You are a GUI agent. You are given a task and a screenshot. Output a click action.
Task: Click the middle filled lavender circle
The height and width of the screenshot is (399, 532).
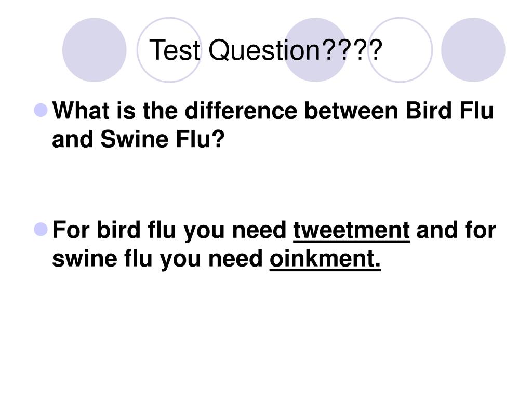(x=315, y=50)
